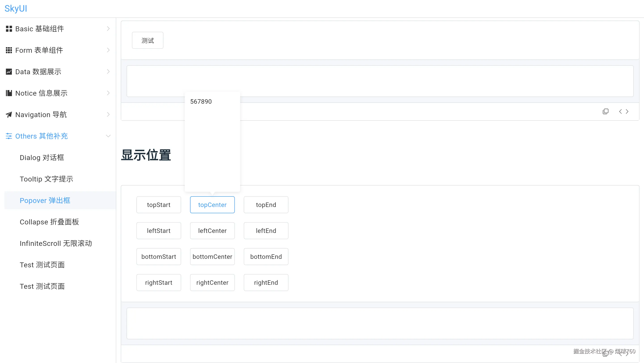This screenshot has width=644, height=363.
Task: Click the Form table icon in sidebar
Action: pos(9,50)
